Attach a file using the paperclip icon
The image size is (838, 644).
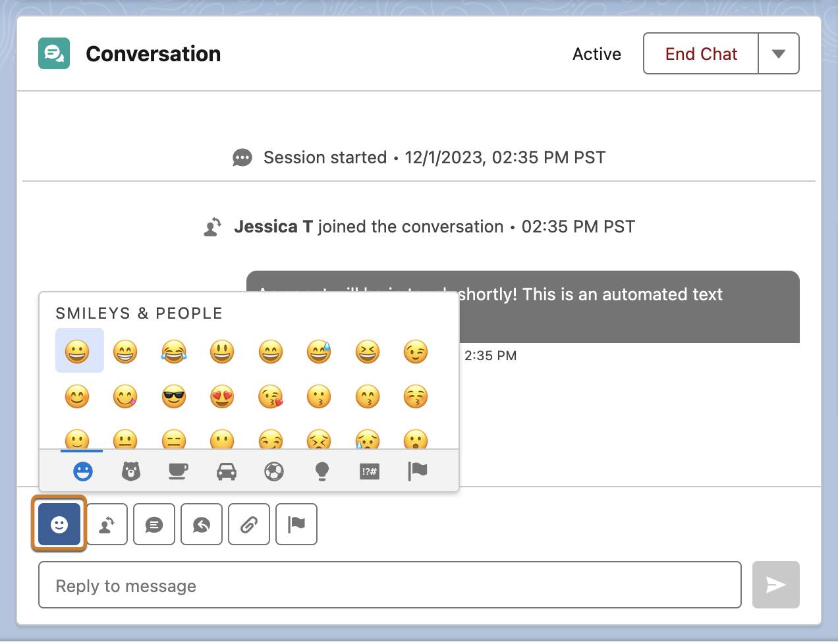click(248, 524)
